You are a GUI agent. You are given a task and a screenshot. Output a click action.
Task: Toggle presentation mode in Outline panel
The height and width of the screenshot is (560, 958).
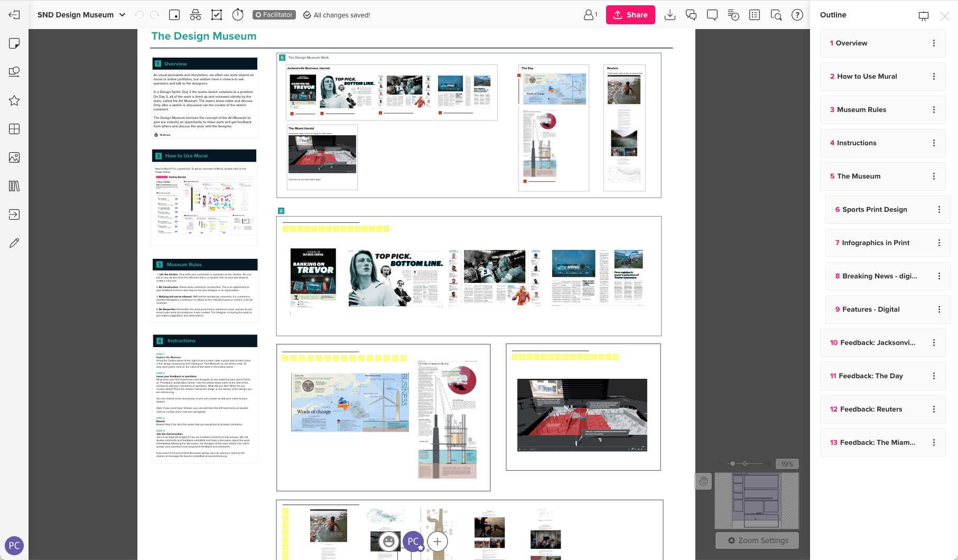coord(923,16)
